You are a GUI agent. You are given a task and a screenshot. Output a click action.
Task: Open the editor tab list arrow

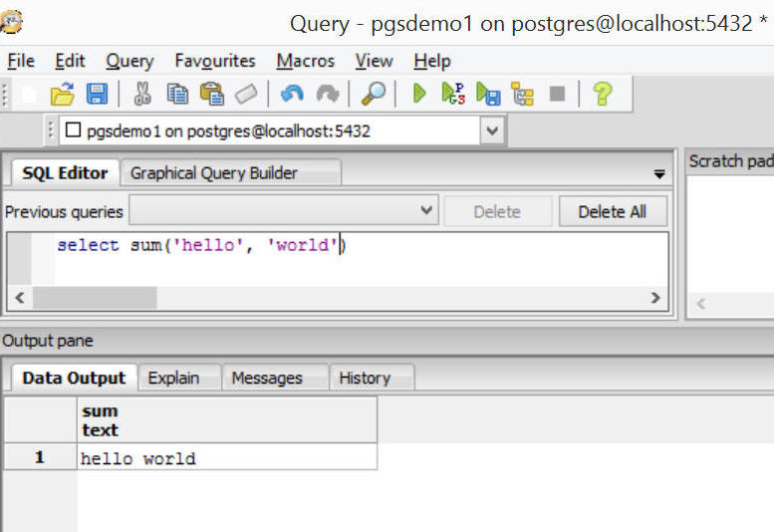(659, 173)
